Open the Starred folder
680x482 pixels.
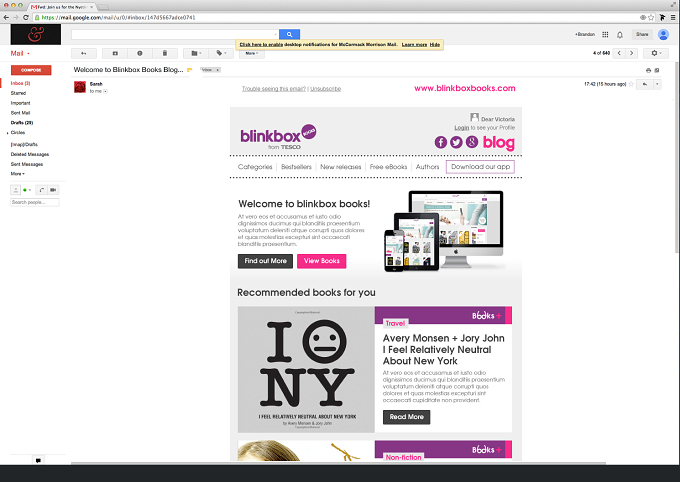(18, 93)
